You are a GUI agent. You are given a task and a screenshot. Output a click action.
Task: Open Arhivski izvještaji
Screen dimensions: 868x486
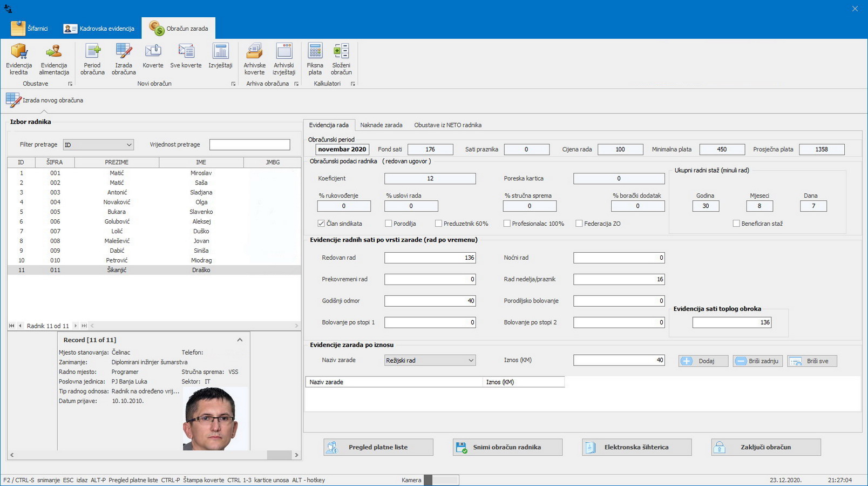pos(284,59)
